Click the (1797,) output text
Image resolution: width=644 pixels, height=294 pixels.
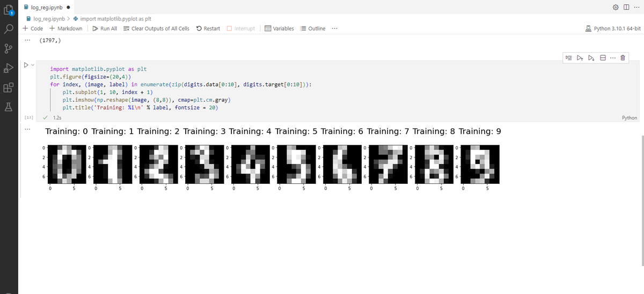point(50,40)
